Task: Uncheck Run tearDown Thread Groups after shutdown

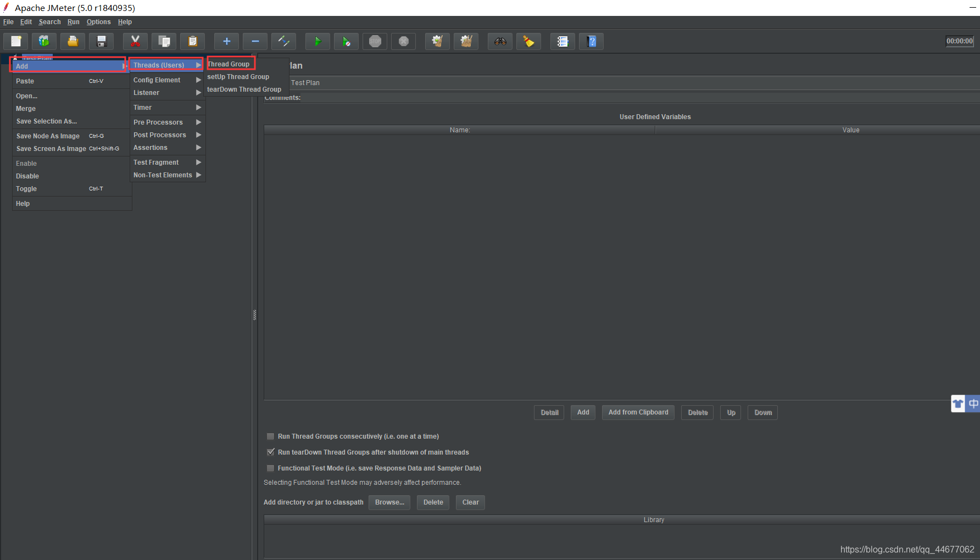Action: pyautogui.click(x=270, y=452)
